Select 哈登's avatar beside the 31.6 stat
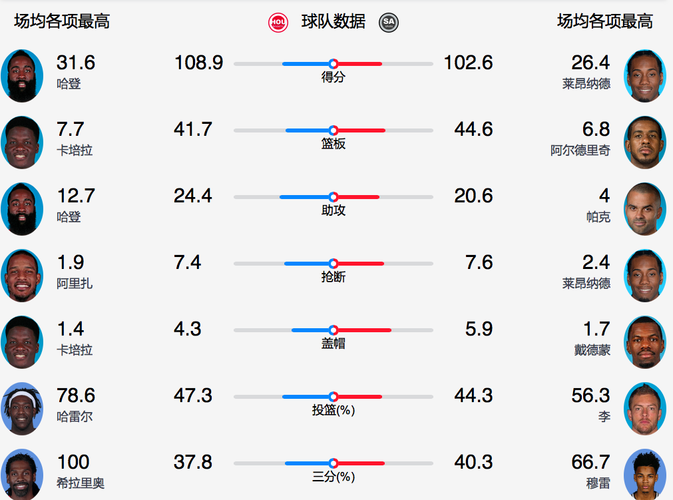Image resolution: width=673 pixels, height=500 pixels. click(22, 75)
